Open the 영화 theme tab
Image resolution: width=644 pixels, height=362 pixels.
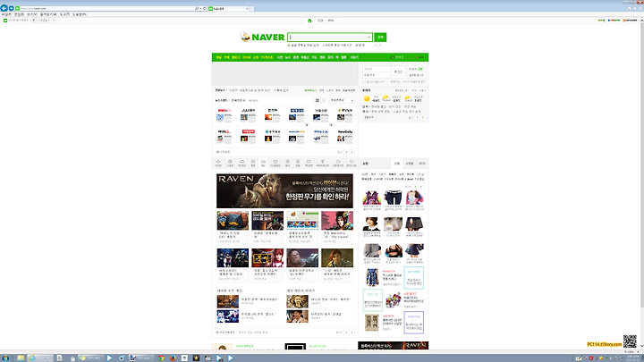298,163
